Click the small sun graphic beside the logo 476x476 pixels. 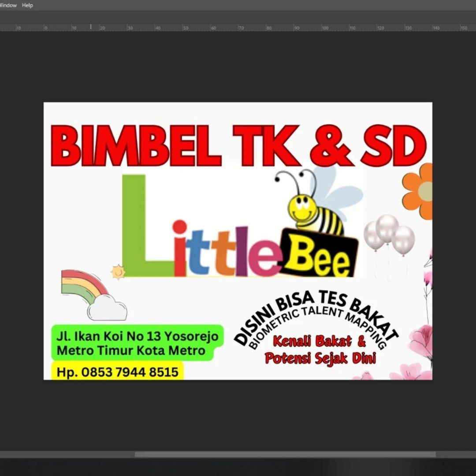coord(118,271)
